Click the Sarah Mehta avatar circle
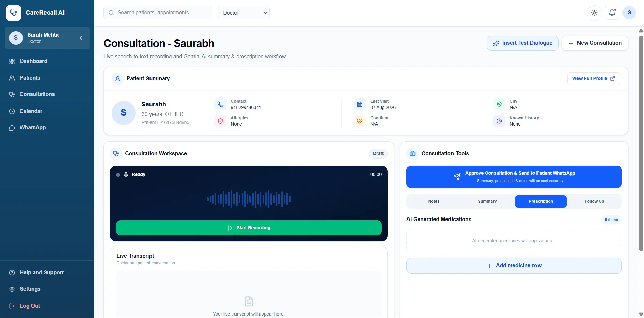The height and width of the screenshot is (318, 644). click(x=16, y=38)
